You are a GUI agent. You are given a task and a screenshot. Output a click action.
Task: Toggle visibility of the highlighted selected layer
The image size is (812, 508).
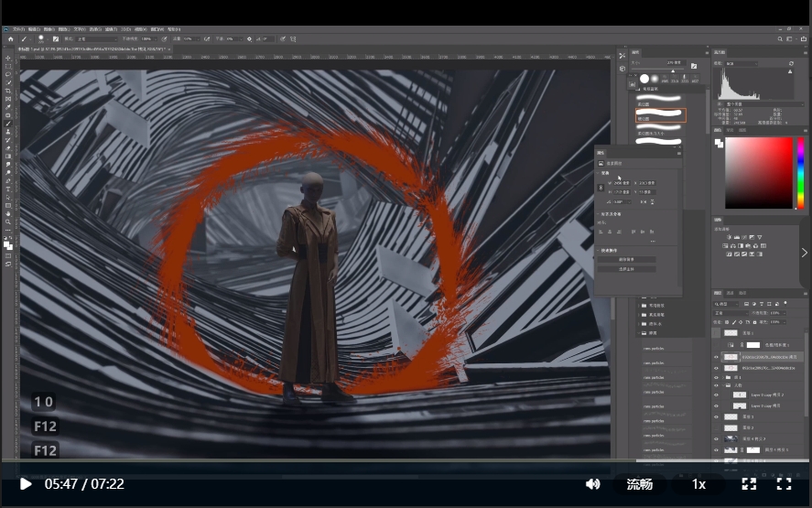[x=716, y=357]
